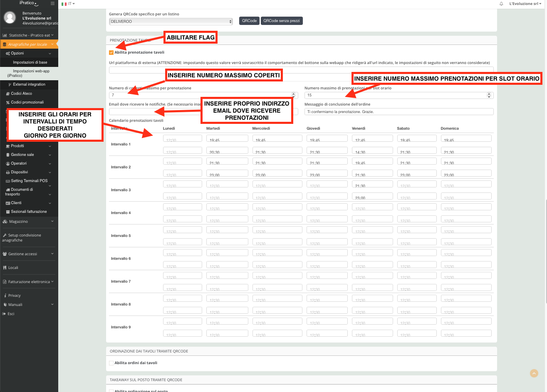The height and width of the screenshot is (392, 547).
Task: Disable the Abilita prenotazione tavoli checkbox
Action: [111, 52]
